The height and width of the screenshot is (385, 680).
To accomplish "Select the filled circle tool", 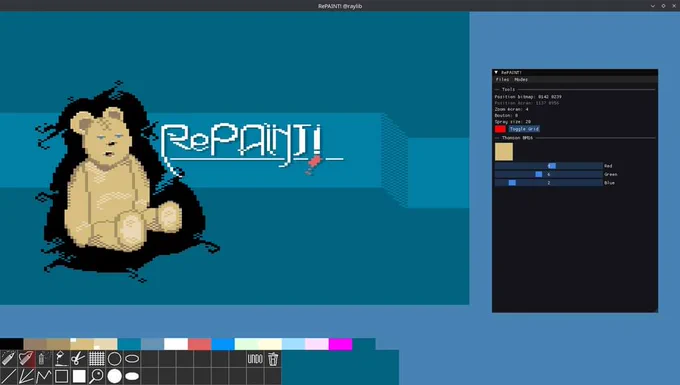I will click(x=114, y=376).
